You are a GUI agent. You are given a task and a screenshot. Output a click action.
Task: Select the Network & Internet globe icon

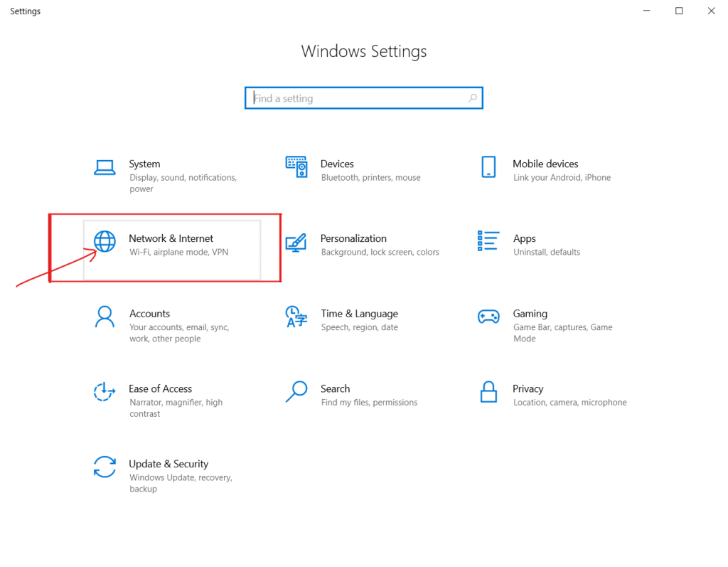[105, 242]
